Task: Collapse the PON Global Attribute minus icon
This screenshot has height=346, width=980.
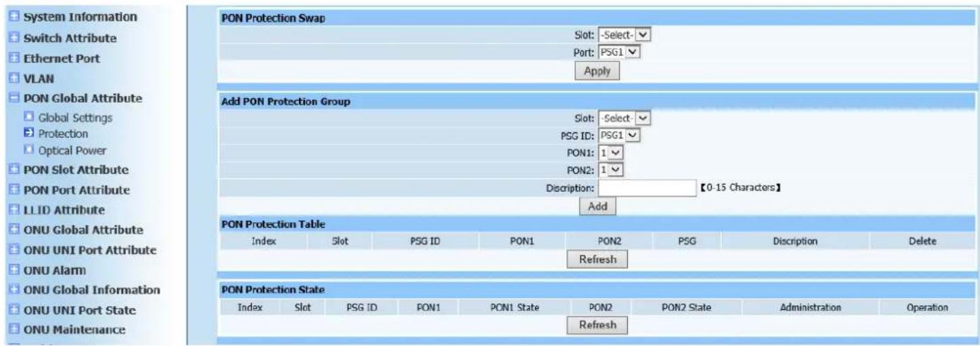Action: [14, 98]
